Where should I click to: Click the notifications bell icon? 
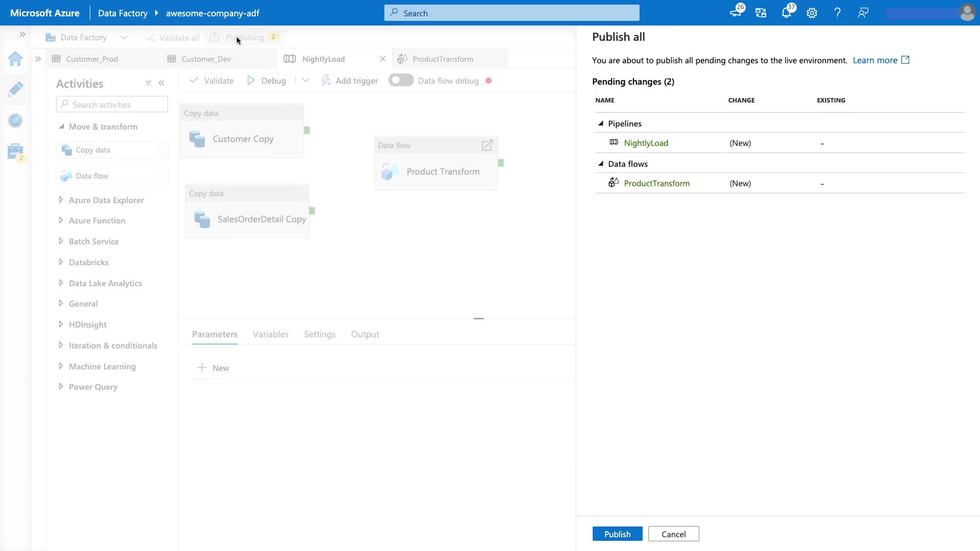coord(786,13)
